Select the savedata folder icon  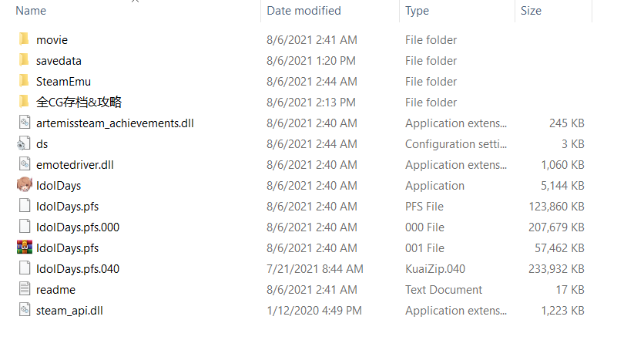pyautogui.click(x=24, y=60)
